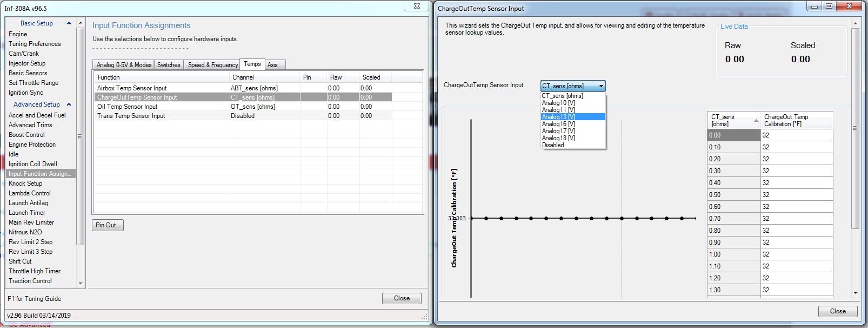Screen dimensions: 868x328
Task: Select Input Function Assign... item
Action: 41,174
